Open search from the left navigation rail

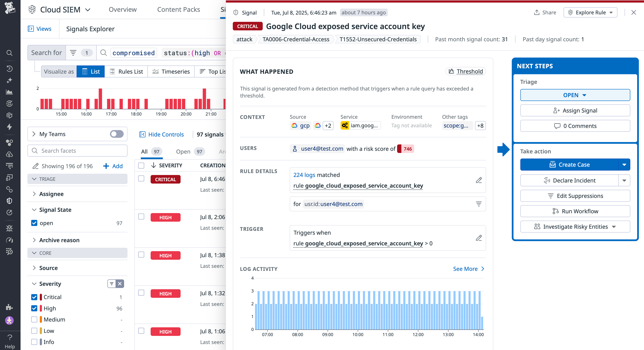[x=9, y=53]
